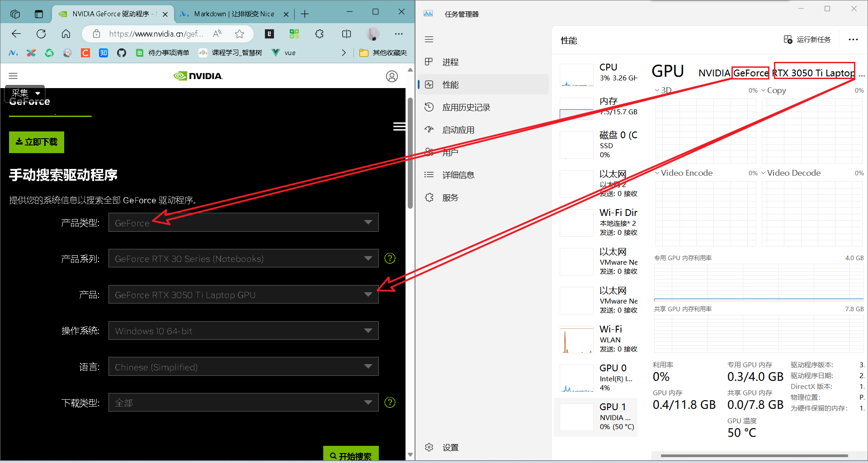
Task: Open 产品系列 RTX 30 Series dropdown
Action: 243,258
